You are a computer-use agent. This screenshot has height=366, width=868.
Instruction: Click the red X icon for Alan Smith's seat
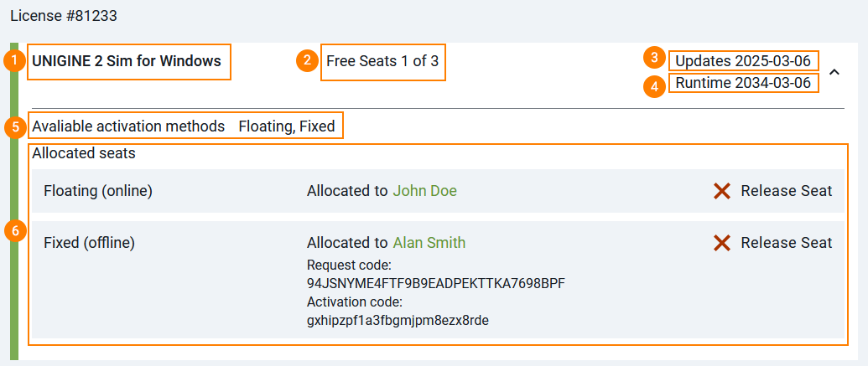(722, 243)
